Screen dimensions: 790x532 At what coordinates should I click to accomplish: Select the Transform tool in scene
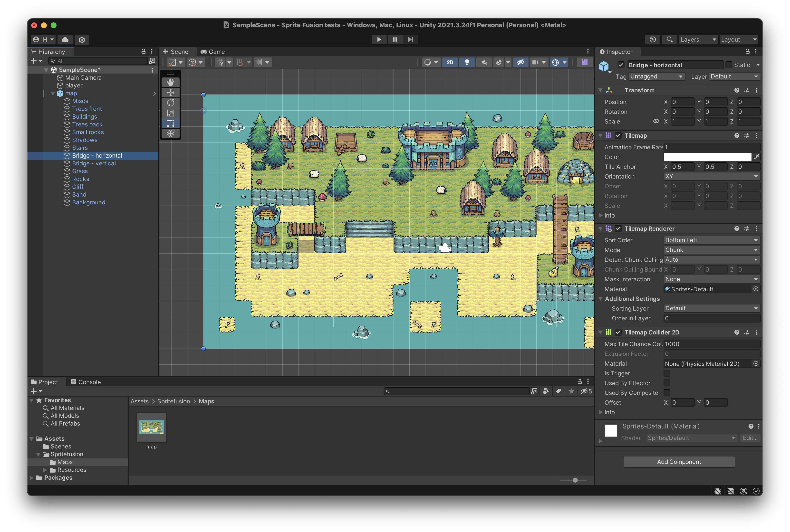[x=170, y=133]
